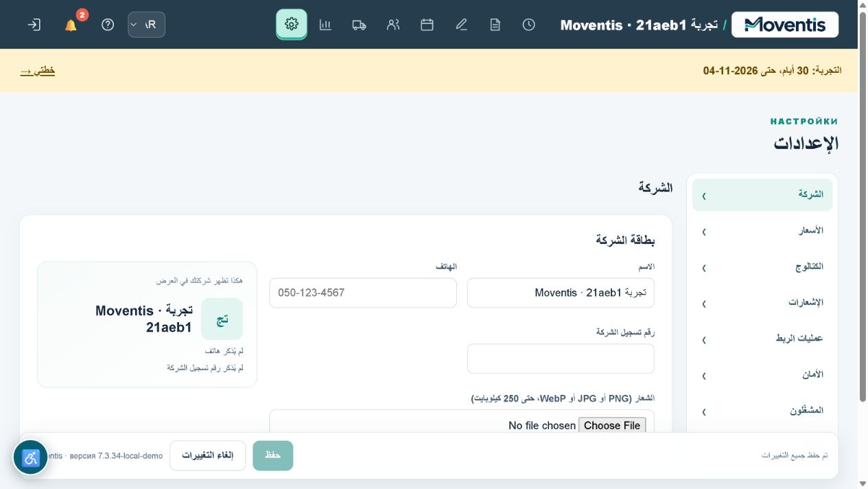Click the Moventis logo
Viewport: 868px width, 489px height.
click(785, 25)
